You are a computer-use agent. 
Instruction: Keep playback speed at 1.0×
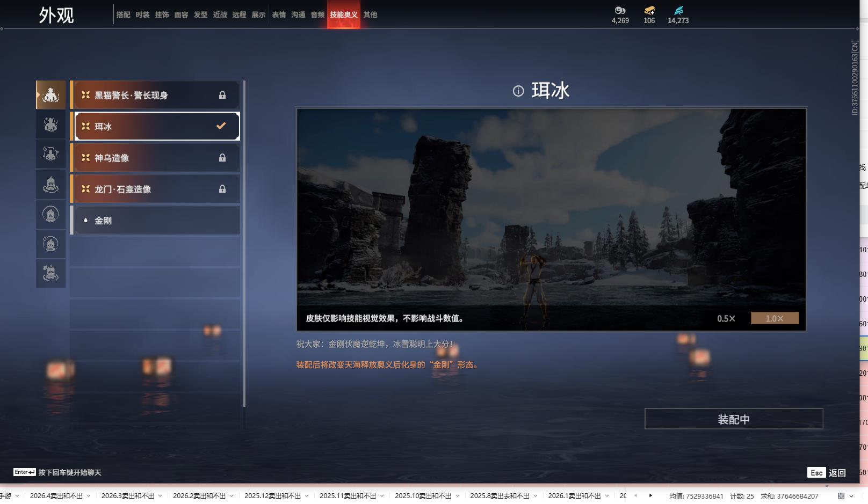click(773, 318)
